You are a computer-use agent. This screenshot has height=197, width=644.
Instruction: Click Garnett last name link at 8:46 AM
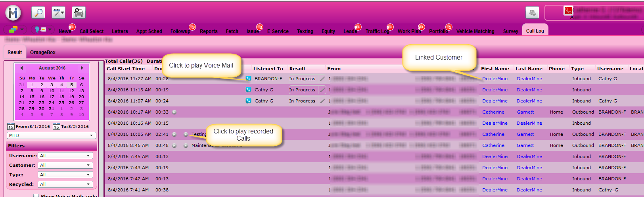click(525, 145)
